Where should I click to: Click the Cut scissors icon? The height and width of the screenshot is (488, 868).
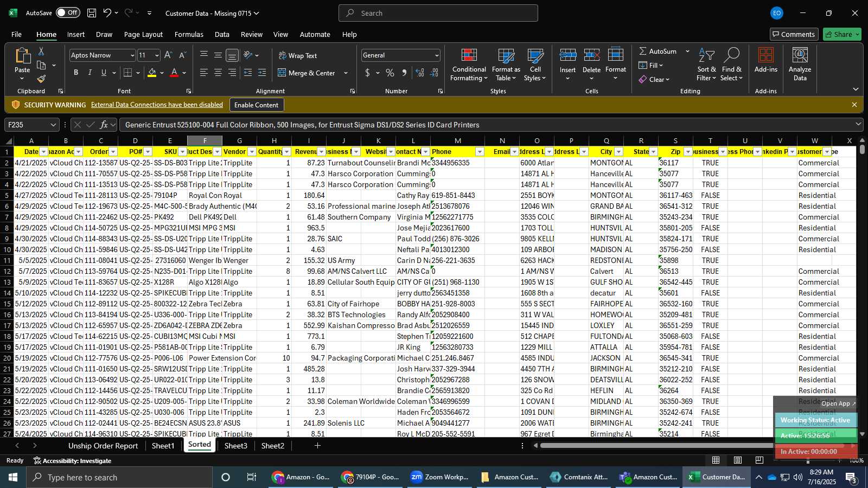click(41, 52)
